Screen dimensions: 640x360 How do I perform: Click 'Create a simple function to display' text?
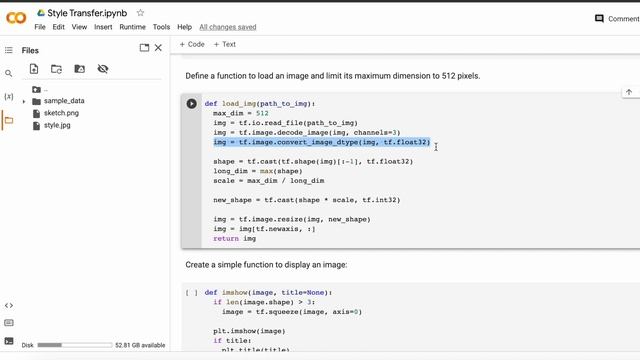click(266, 265)
